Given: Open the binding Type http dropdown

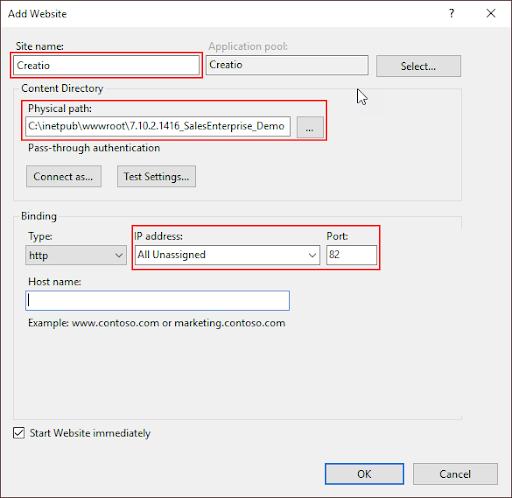Looking at the screenshot, I should pos(76,255).
